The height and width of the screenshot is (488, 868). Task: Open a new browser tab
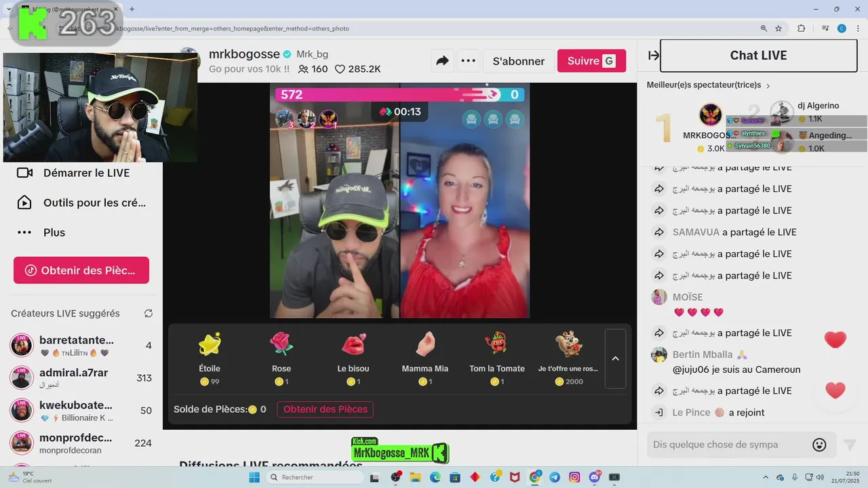click(x=132, y=9)
